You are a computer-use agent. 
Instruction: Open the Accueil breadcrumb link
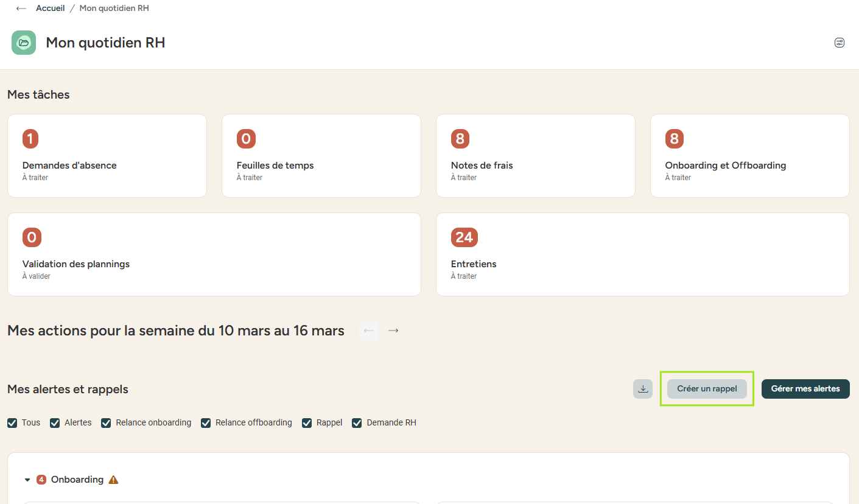[x=50, y=9]
